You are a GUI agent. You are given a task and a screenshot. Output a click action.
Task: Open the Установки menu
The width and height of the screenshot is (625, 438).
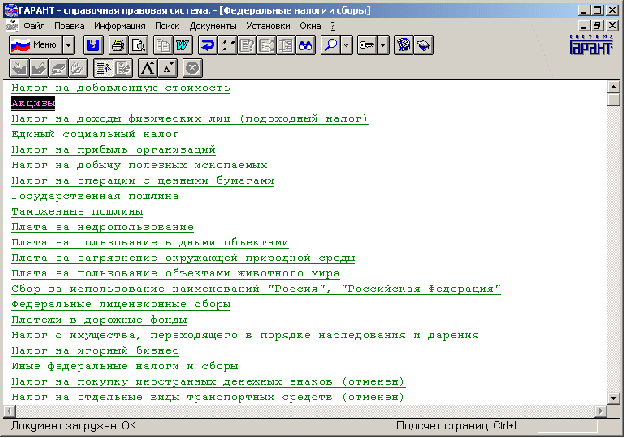268,26
